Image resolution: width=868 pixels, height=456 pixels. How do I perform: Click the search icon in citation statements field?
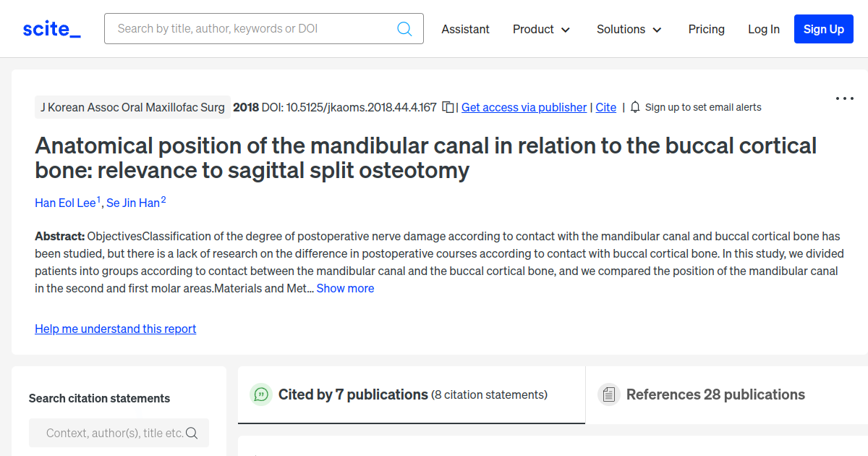pyautogui.click(x=192, y=432)
